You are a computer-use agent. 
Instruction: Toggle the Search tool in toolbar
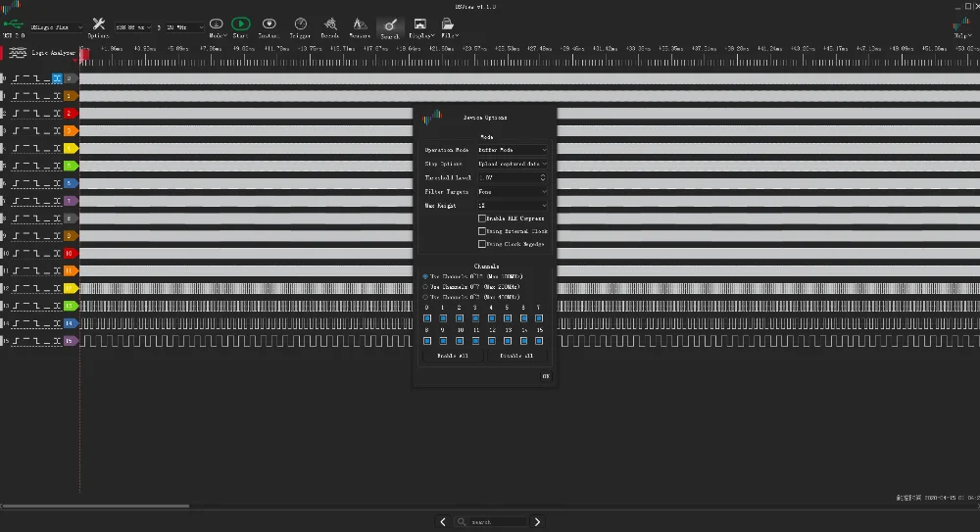tap(390, 24)
